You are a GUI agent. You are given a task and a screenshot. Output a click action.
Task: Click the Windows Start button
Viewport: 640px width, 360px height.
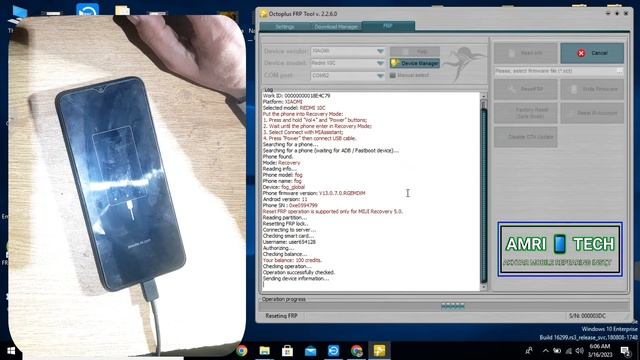[11, 351]
